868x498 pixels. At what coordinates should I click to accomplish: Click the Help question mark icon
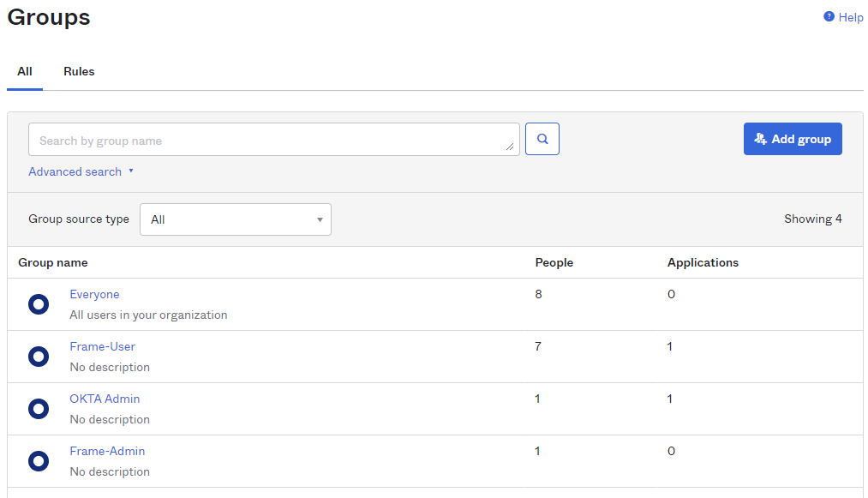pos(829,17)
